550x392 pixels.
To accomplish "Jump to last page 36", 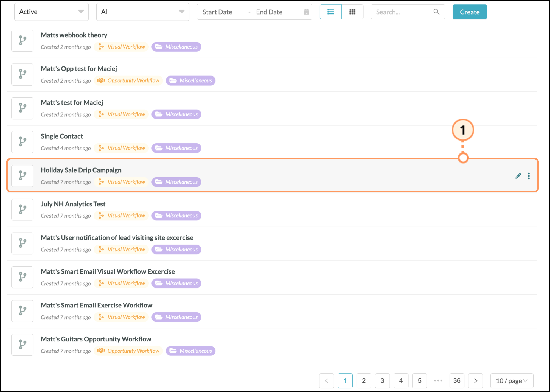I will (x=457, y=381).
